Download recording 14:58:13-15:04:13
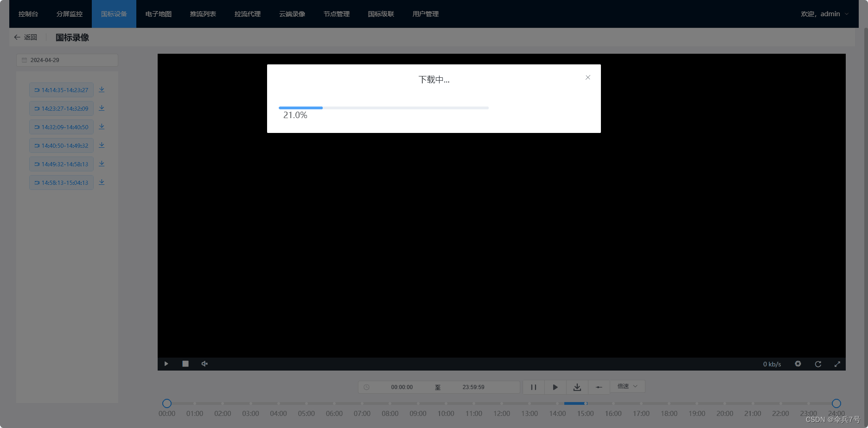Viewport: 868px width, 428px height. coord(102,183)
